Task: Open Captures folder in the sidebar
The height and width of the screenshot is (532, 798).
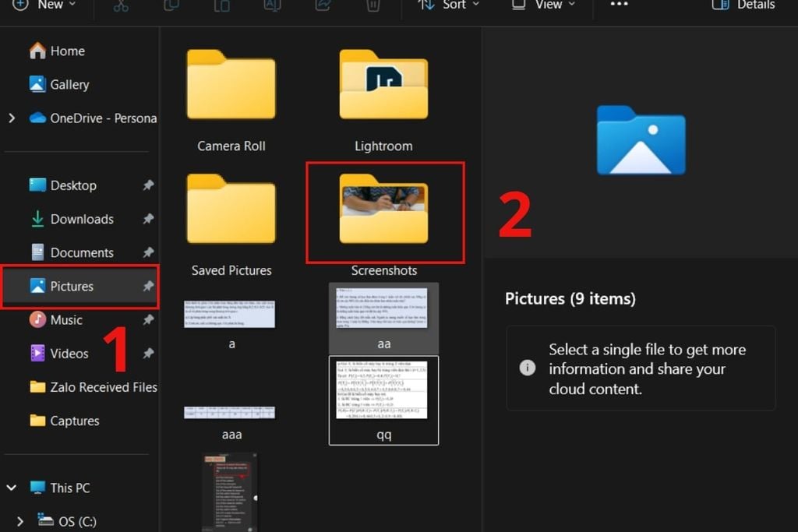Action: click(64, 421)
